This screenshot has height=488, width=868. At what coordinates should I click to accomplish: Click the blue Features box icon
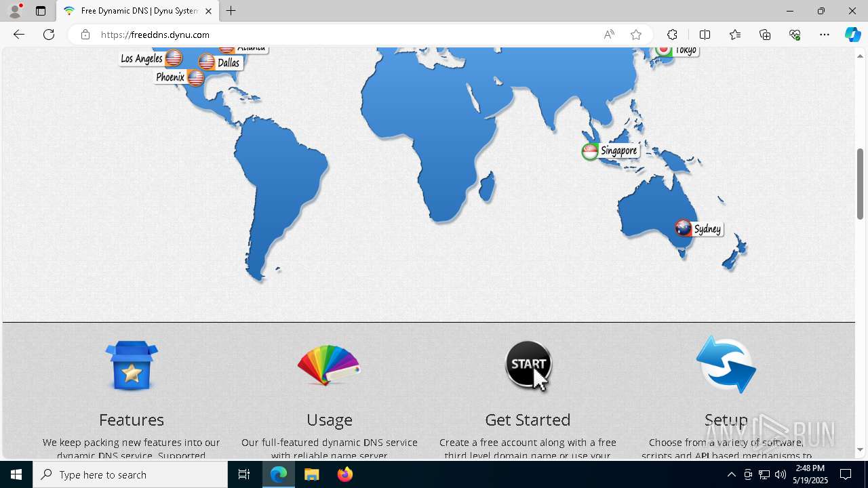132,366
